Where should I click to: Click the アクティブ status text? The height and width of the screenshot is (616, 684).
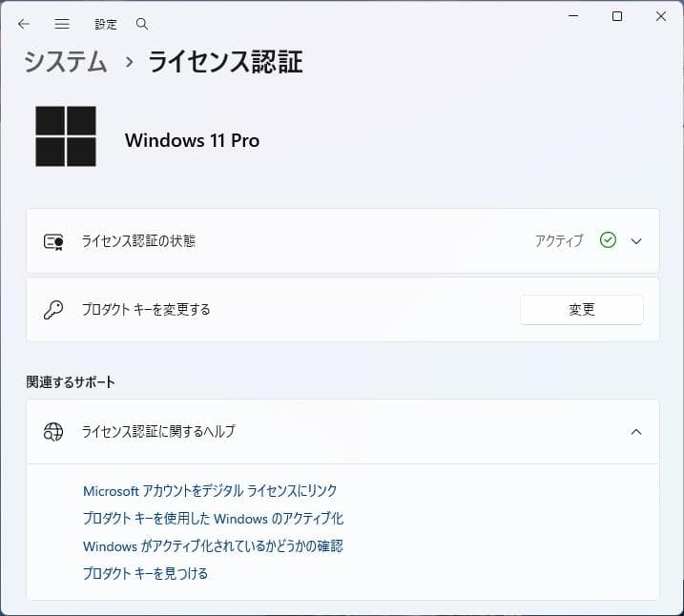[x=559, y=240]
